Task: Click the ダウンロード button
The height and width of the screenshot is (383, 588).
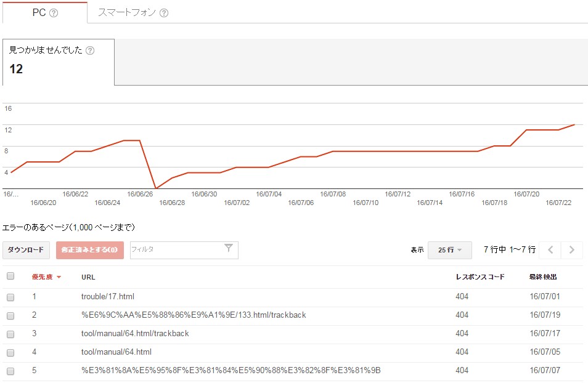Action: (x=26, y=250)
